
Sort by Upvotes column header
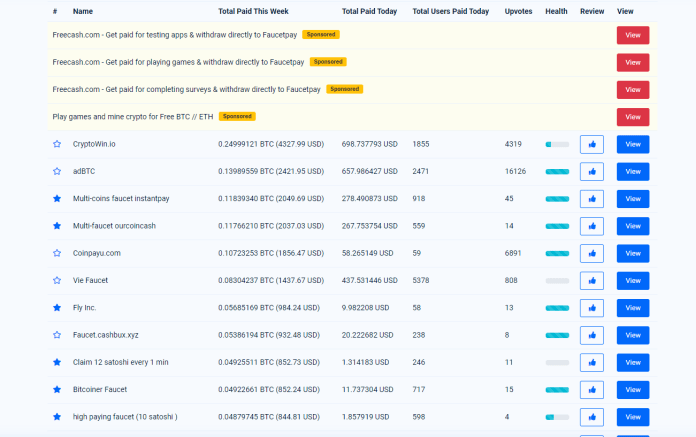pyautogui.click(x=518, y=12)
